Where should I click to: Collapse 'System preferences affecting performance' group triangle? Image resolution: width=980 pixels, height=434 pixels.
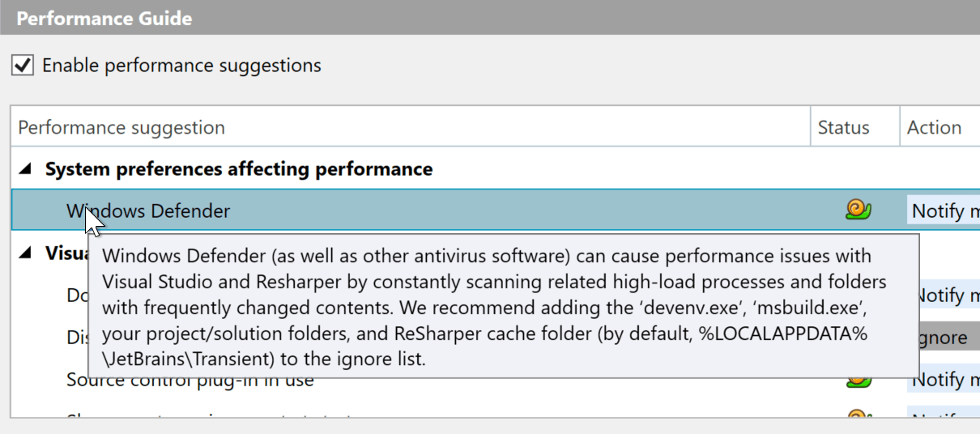pyautogui.click(x=26, y=169)
